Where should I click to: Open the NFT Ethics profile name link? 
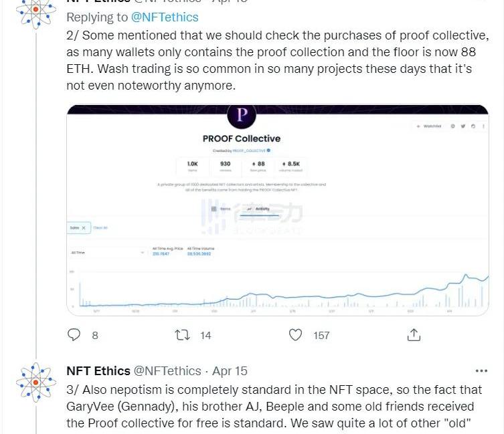[x=98, y=370]
